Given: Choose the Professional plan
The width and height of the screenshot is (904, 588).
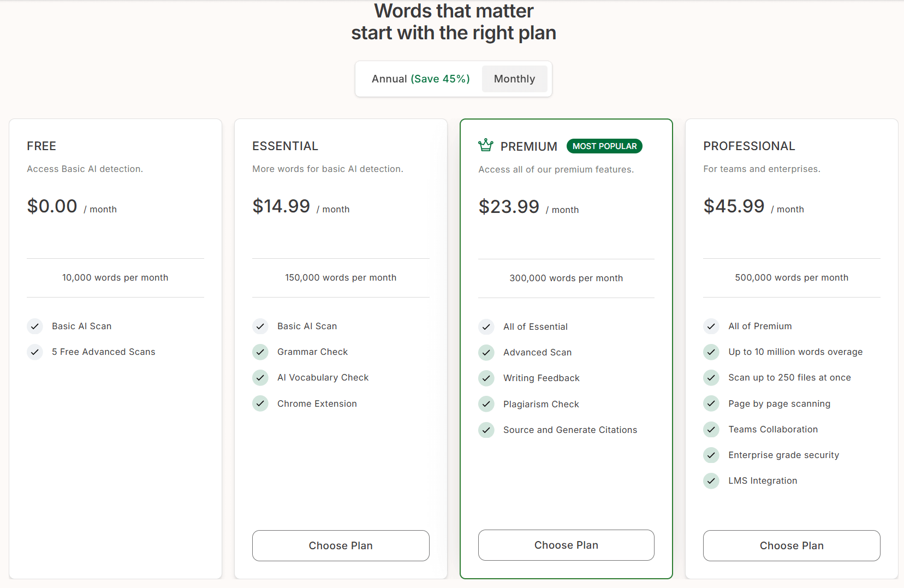Looking at the screenshot, I should [792, 545].
